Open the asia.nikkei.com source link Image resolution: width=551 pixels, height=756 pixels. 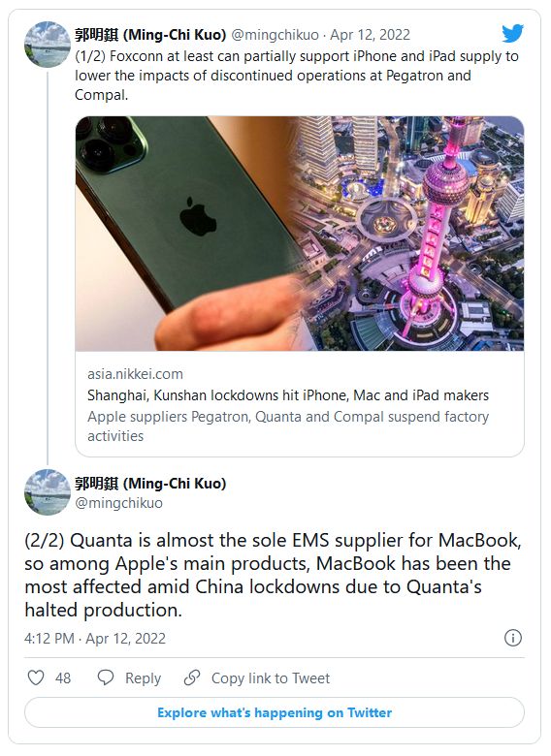pyautogui.click(x=135, y=374)
